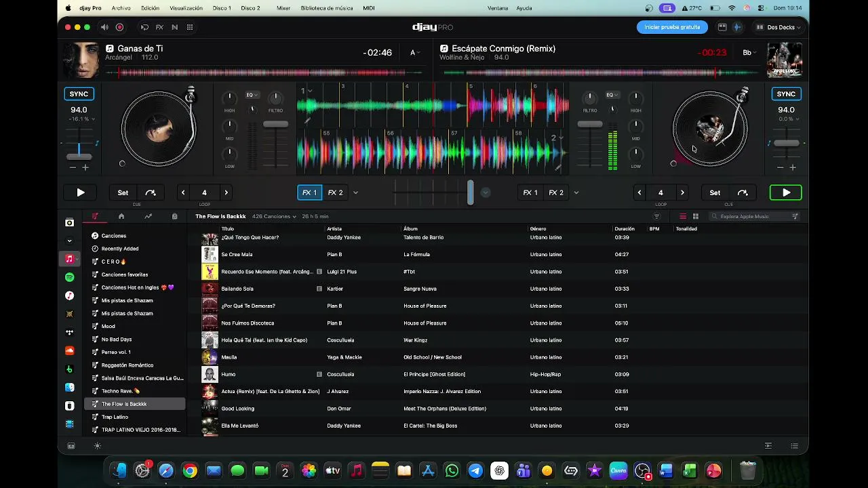The width and height of the screenshot is (868, 488).
Task: Select the song Bailando Sola
Action: coord(498,289)
